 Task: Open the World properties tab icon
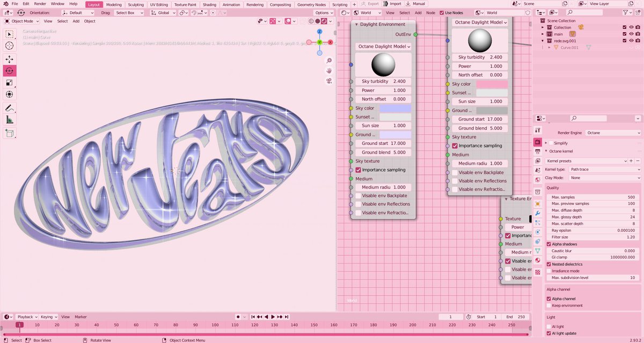click(x=538, y=180)
